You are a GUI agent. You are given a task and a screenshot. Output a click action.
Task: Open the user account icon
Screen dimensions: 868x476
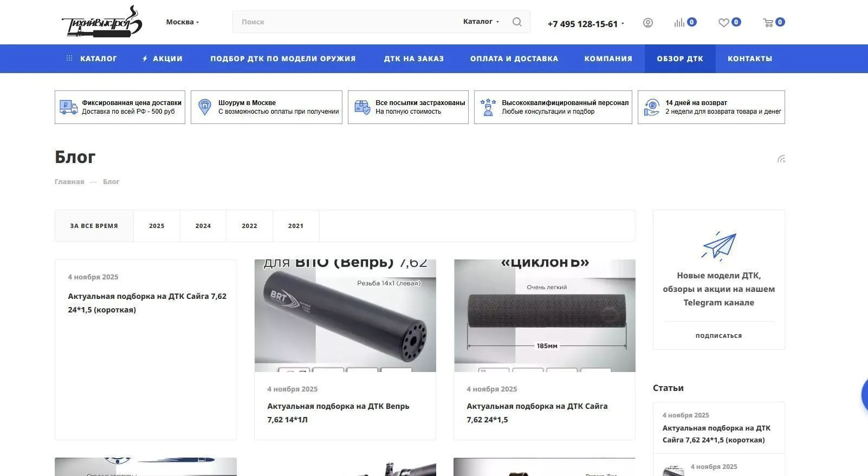pos(647,23)
